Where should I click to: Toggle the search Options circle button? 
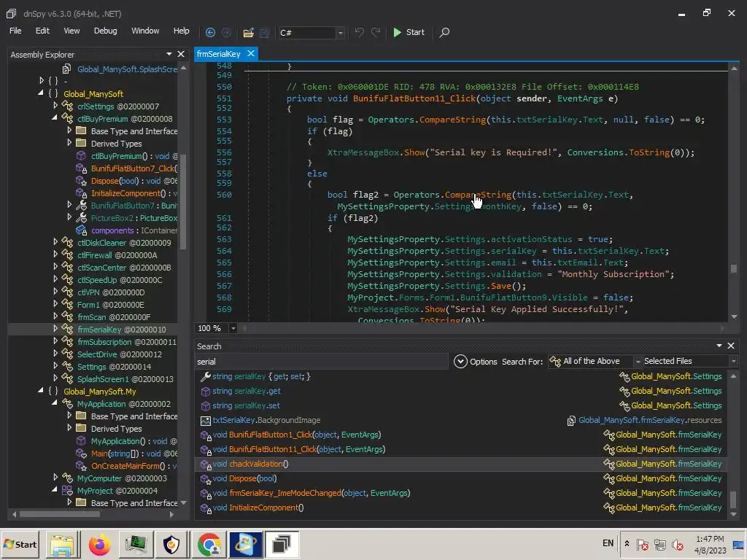click(460, 361)
